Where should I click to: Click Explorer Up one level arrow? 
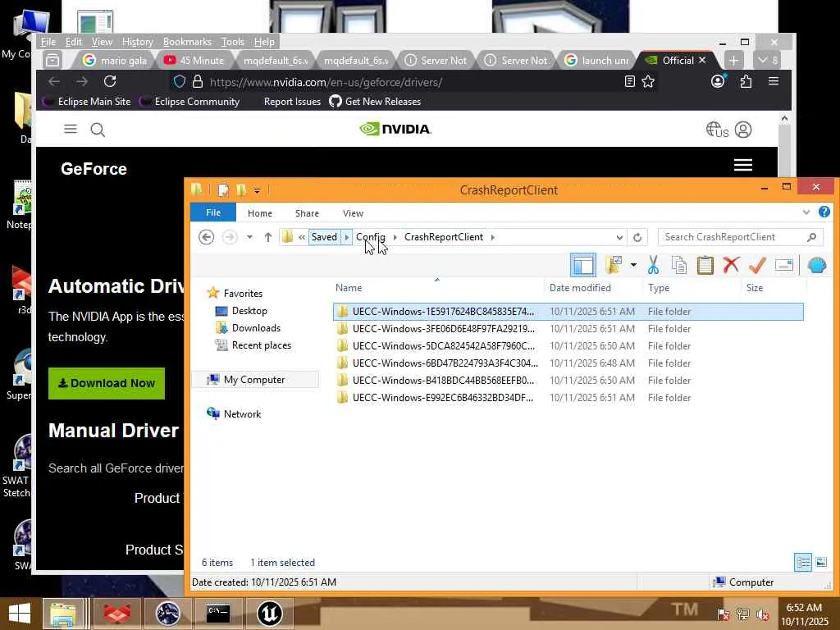[268, 237]
